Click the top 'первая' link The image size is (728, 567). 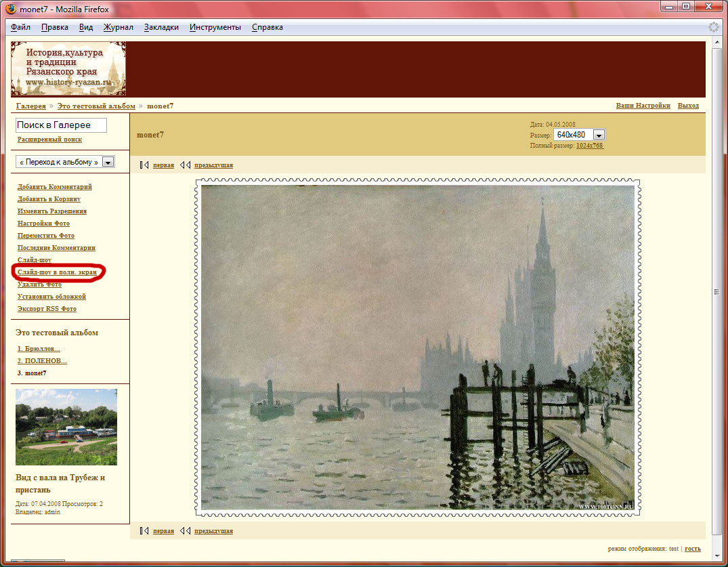tap(163, 165)
